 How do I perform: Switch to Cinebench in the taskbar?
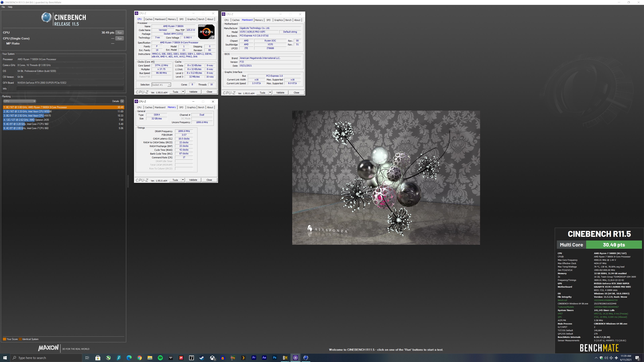[x=306, y=358]
